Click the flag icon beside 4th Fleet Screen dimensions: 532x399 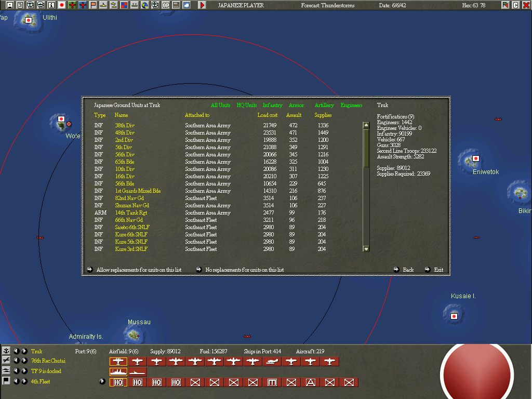coord(6,381)
